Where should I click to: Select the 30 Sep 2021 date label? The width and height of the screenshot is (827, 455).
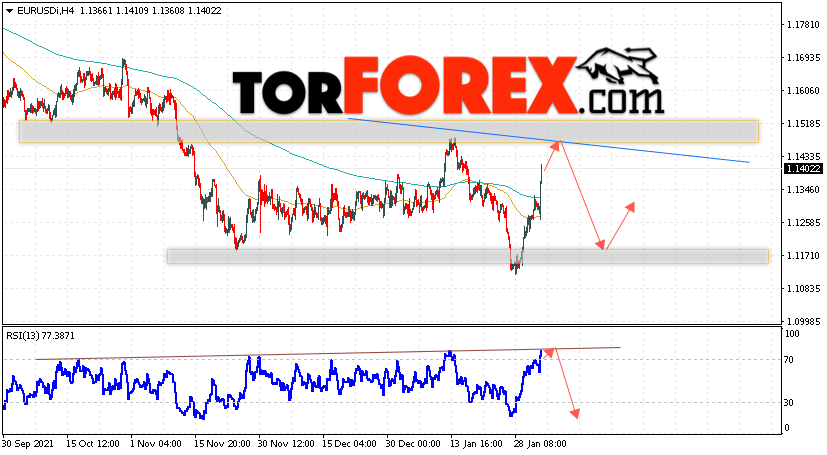click(x=28, y=444)
